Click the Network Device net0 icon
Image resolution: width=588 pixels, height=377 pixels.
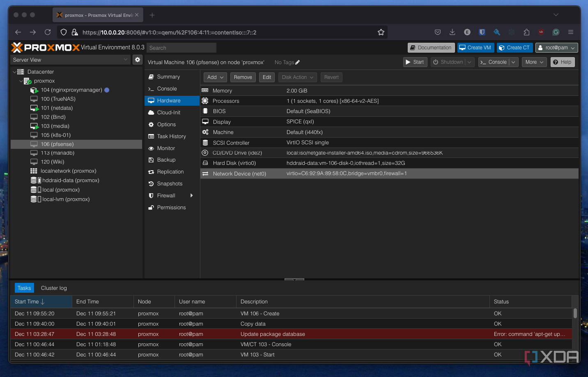click(205, 173)
